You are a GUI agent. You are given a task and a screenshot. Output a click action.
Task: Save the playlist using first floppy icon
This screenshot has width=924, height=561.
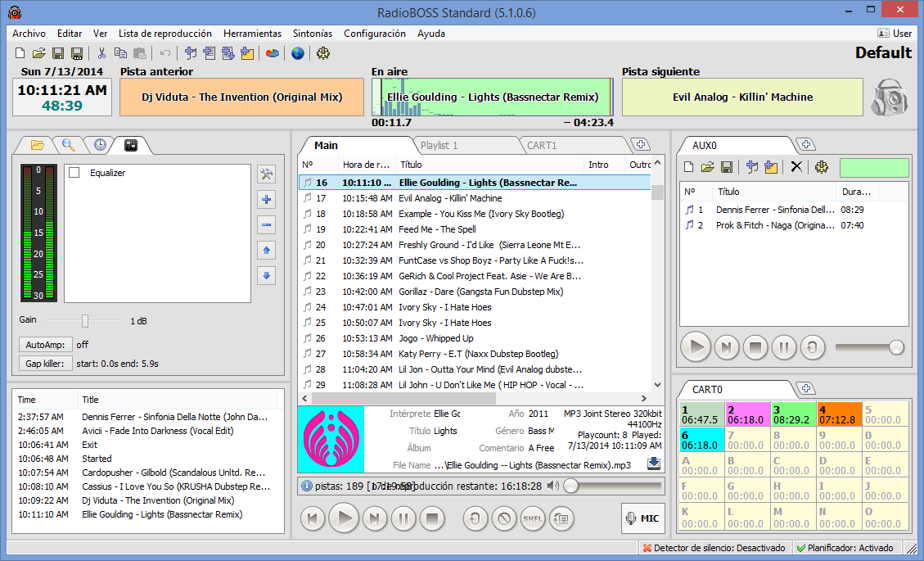pyautogui.click(x=58, y=54)
